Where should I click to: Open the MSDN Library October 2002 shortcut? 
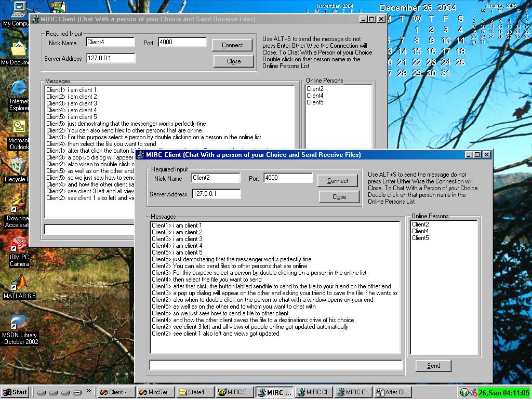[x=19, y=323]
